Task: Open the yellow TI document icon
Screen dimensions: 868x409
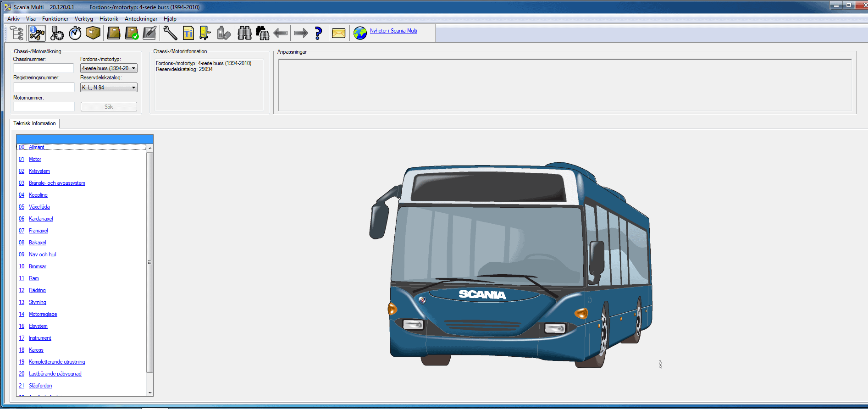Action: tap(188, 33)
